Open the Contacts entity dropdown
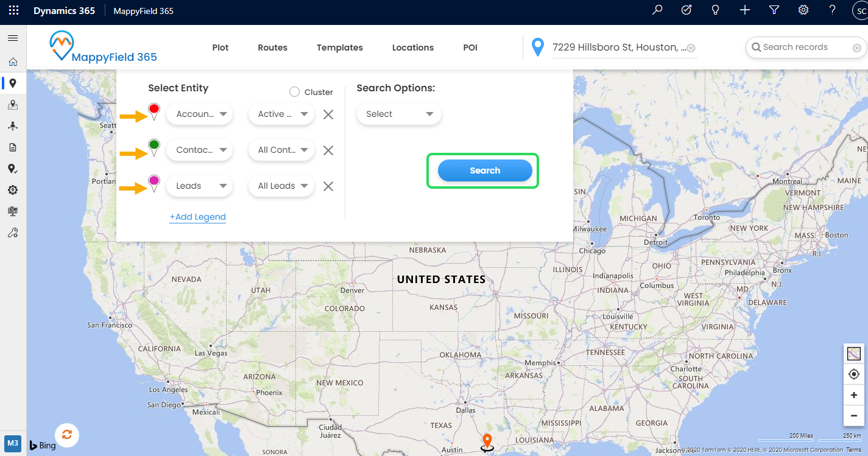Screen dimensions: 868x456 tap(200, 150)
